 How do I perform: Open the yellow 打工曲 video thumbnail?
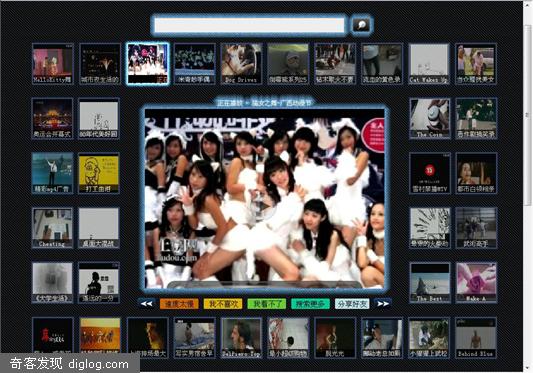tap(99, 173)
